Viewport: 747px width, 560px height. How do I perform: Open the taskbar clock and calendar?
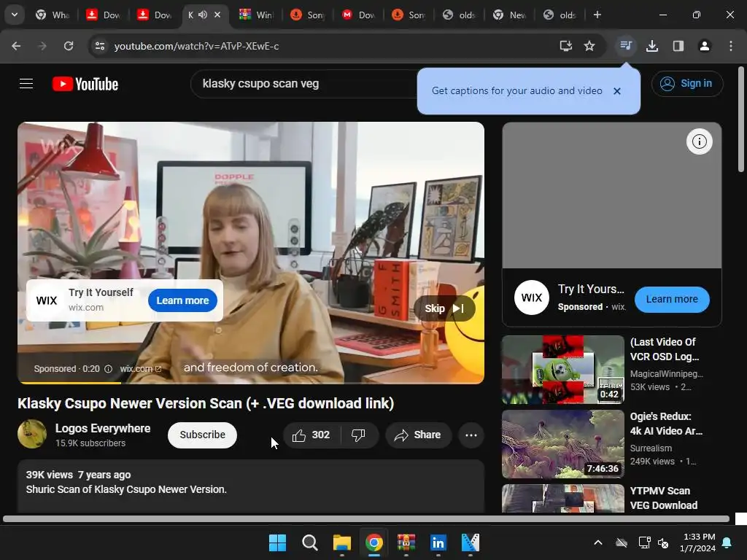coord(698,542)
